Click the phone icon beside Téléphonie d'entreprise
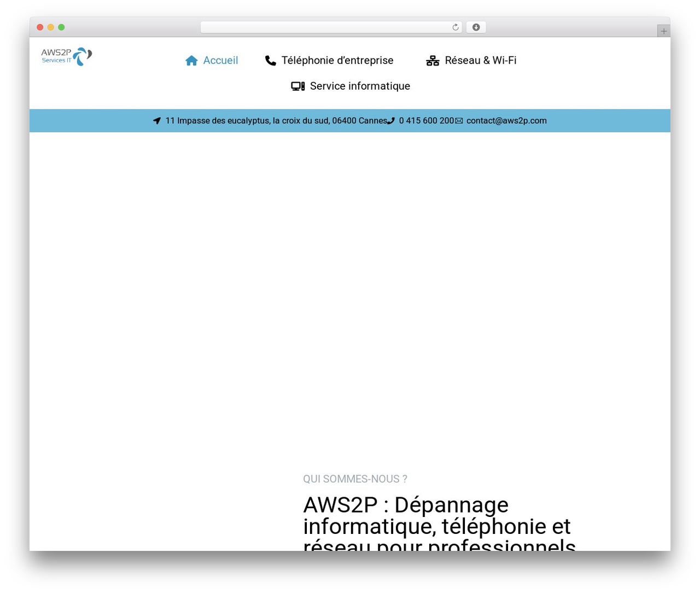Viewport: 700px width, 593px height. click(x=271, y=61)
